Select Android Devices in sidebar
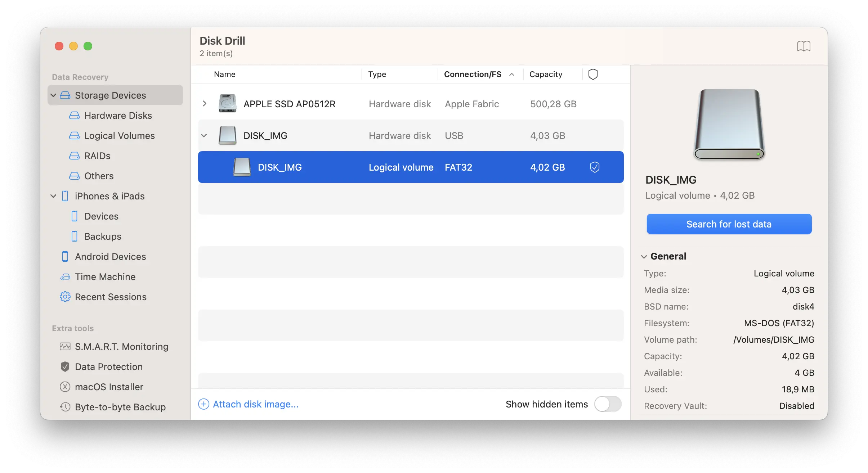This screenshot has height=473, width=868. [x=110, y=256]
